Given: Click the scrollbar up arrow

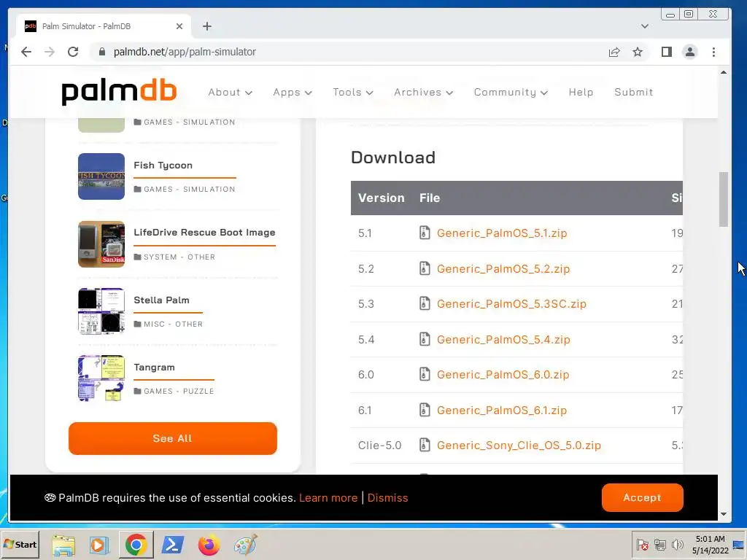Looking at the screenshot, I should point(724,72).
